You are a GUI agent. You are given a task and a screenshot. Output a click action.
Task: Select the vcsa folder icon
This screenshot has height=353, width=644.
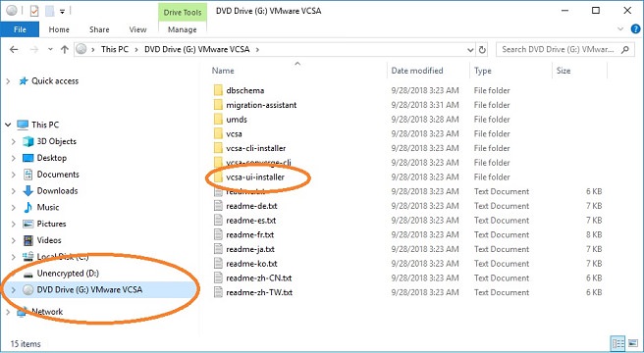(x=218, y=133)
